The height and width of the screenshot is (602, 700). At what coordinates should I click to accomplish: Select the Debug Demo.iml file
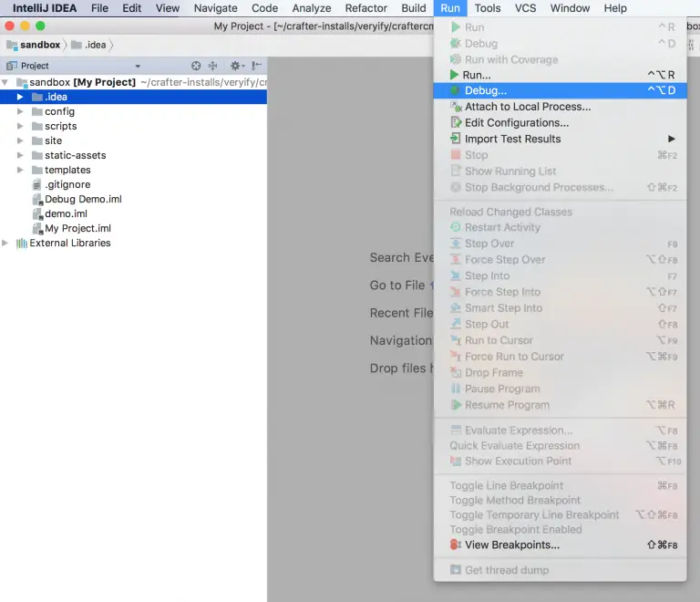pos(82,199)
